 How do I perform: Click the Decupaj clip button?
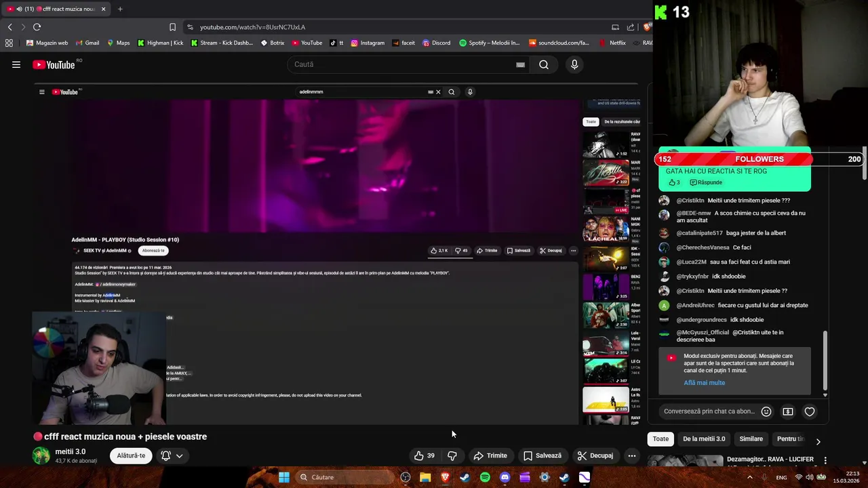point(595,455)
